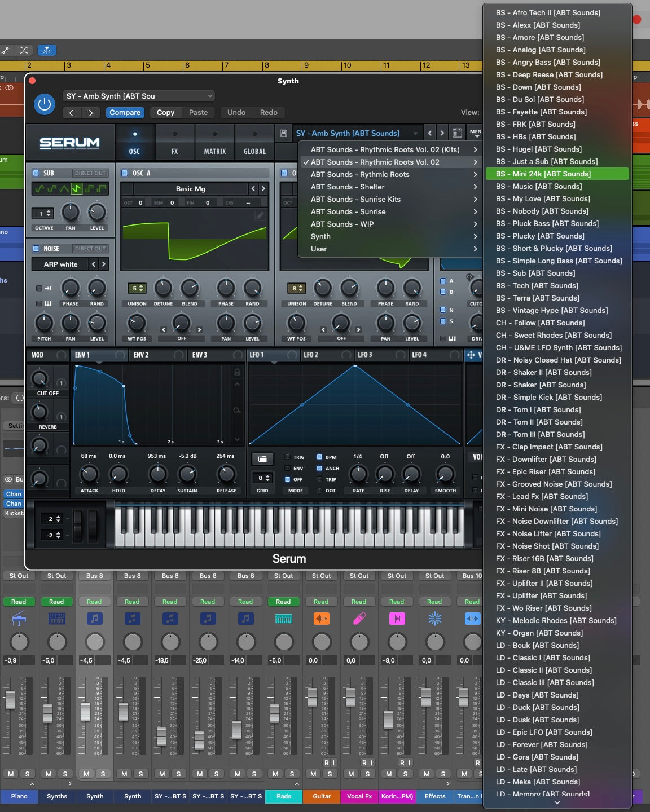
Task: Open the plugin header preset dropdown
Action: (139, 96)
